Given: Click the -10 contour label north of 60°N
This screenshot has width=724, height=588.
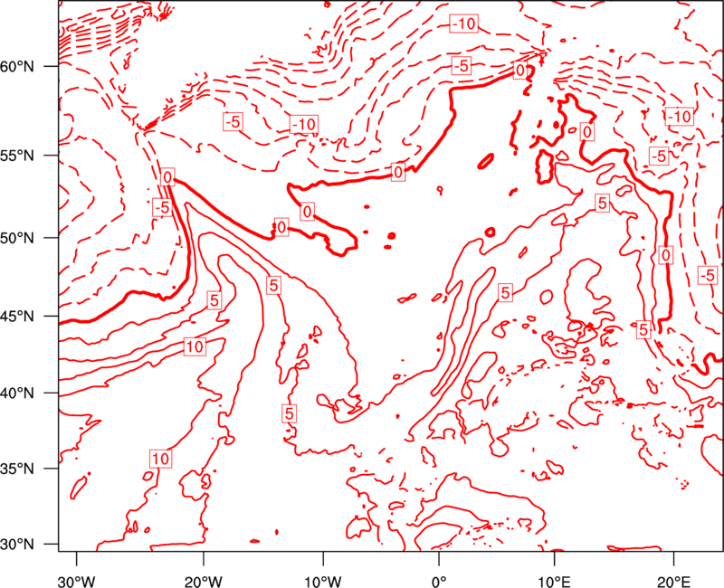Looking at the screenshot, I should point(463,24).
